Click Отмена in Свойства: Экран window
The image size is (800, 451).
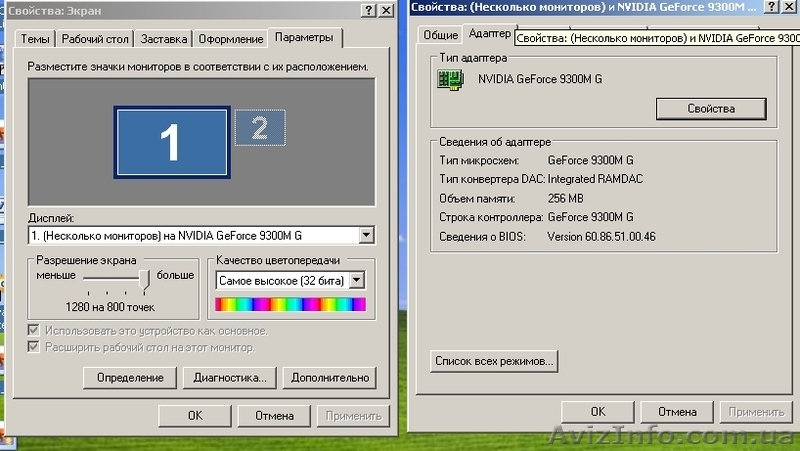(274, 416)
